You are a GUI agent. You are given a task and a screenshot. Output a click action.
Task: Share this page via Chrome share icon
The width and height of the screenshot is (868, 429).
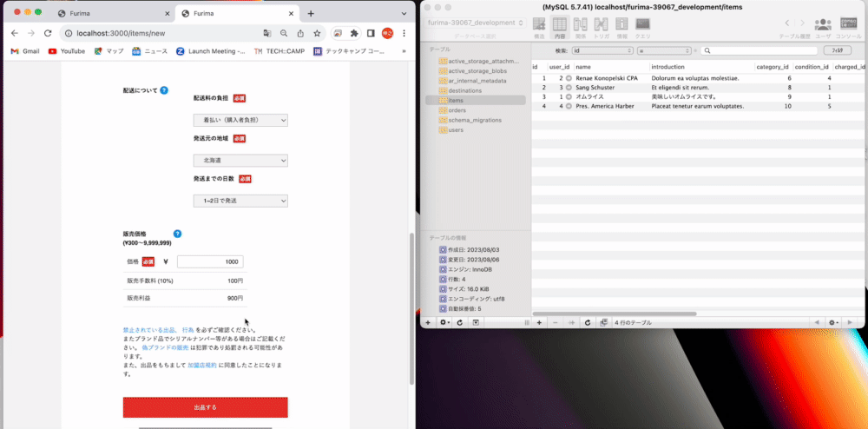[x=300, y=33]
